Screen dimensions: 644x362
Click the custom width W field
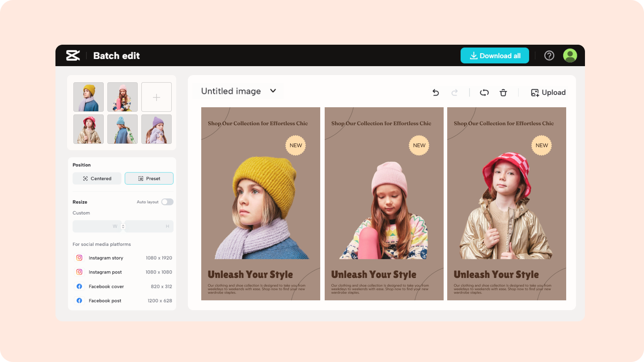tap(97, 227)
